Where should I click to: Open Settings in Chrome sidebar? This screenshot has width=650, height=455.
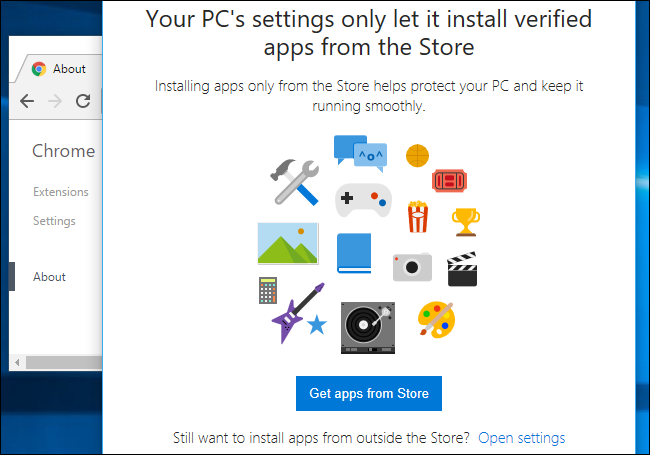pos(54,221)
